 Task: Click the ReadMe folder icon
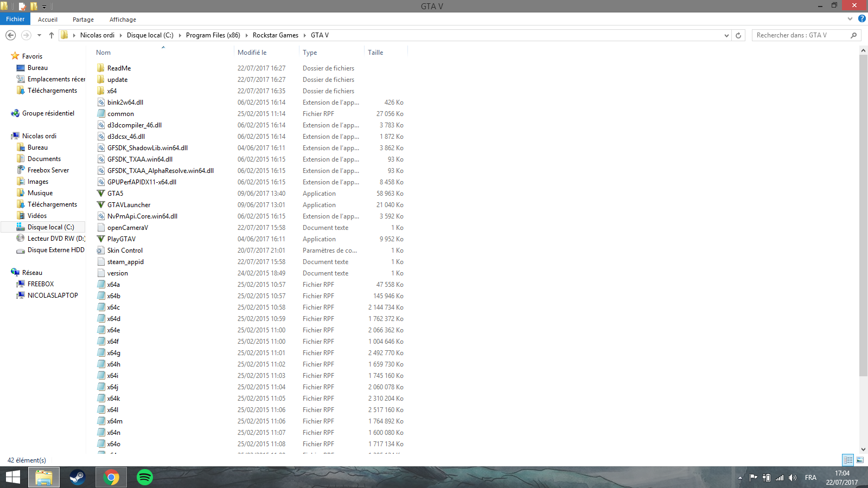point(101,68)
